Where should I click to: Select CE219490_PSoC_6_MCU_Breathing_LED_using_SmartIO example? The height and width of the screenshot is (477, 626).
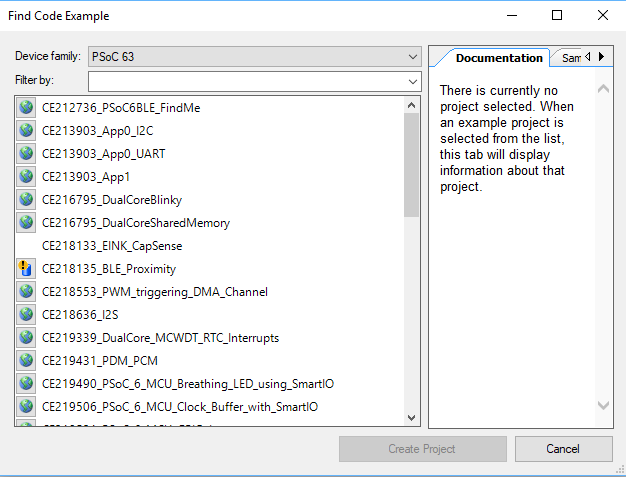(188, 384)
